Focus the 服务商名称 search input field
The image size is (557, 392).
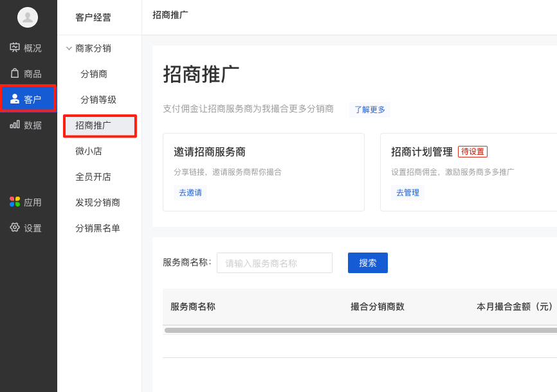click(x=275, y=263)
